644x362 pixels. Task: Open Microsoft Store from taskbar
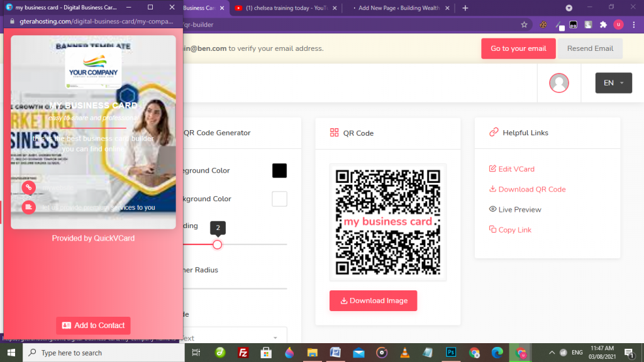click(266, 353)
